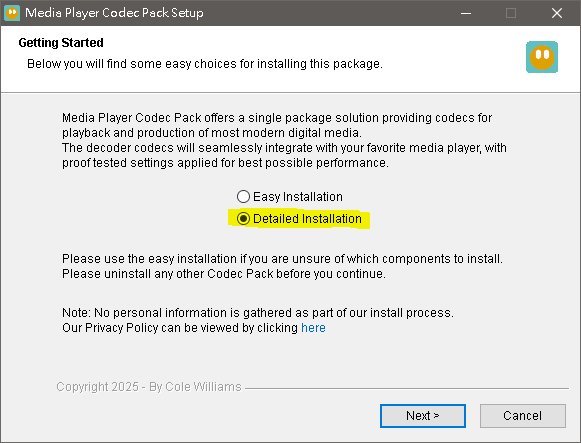This screenshot has width=581, height=443.
Task: Close the Media Player Codec Pack Setup window
Action: coord(557,13)
